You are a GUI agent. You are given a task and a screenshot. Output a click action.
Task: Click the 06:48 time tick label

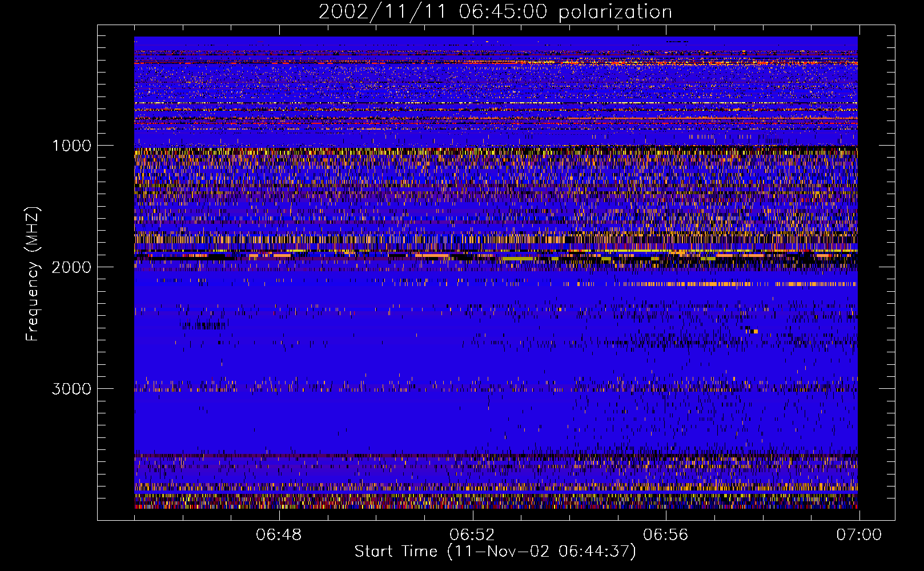tap(279, 535)
